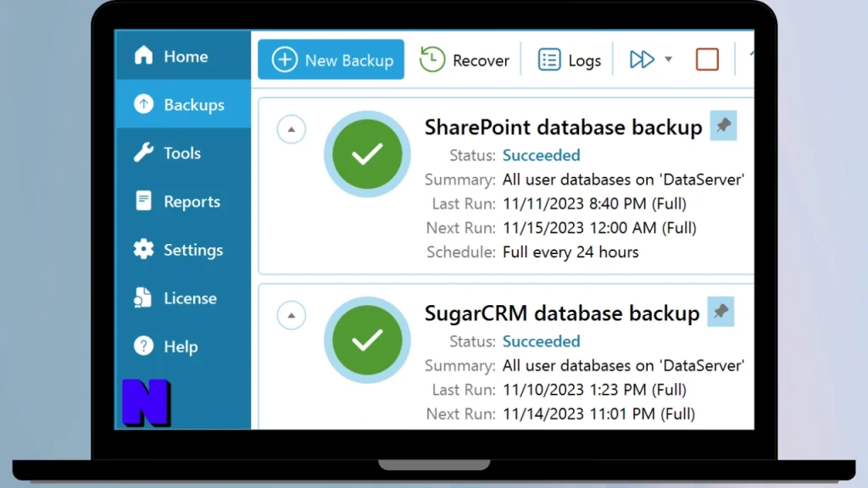Click the Home house icon
868x488 pixels.
pyautogui.click(x=143, y=55)
